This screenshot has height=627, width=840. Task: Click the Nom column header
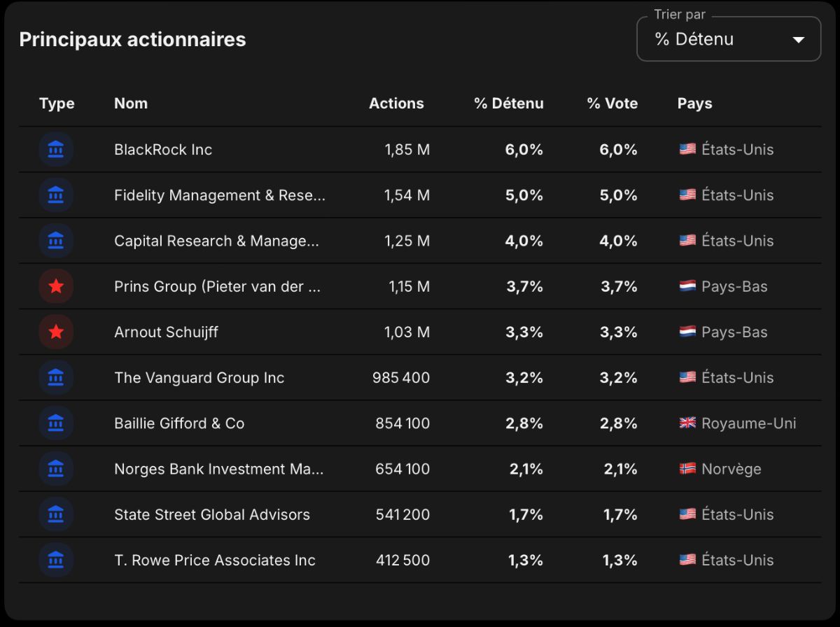pos(131,104)
